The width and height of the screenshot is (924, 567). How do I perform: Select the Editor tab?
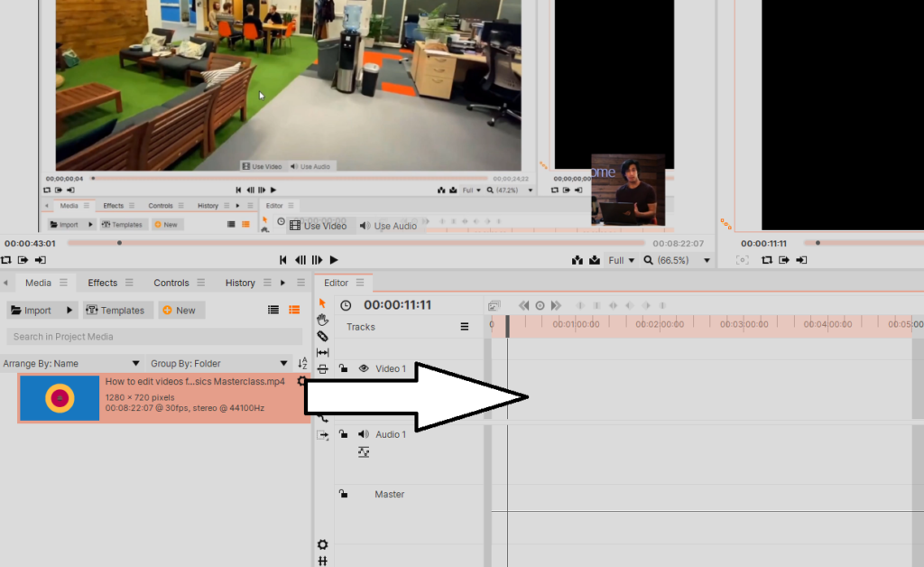(336, 283)
